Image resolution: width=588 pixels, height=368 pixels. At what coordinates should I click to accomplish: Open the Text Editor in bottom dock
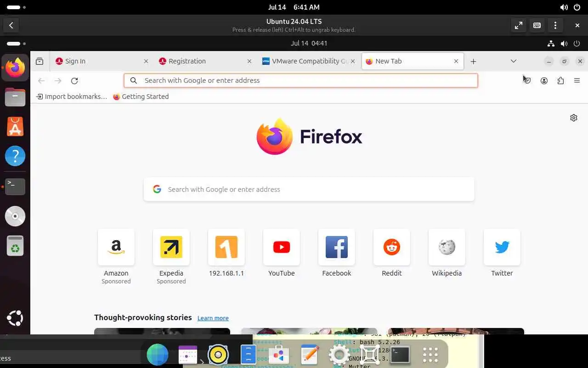tap(309, 355)
